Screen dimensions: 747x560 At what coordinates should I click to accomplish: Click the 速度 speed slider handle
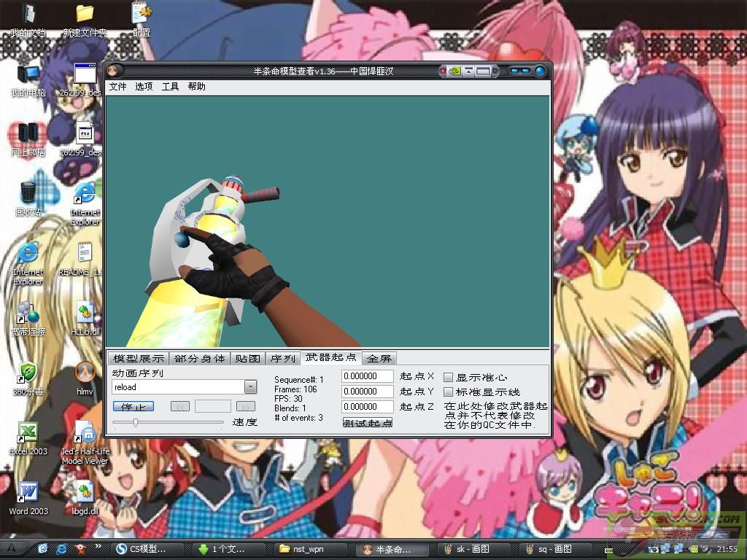tap(136, 422)
